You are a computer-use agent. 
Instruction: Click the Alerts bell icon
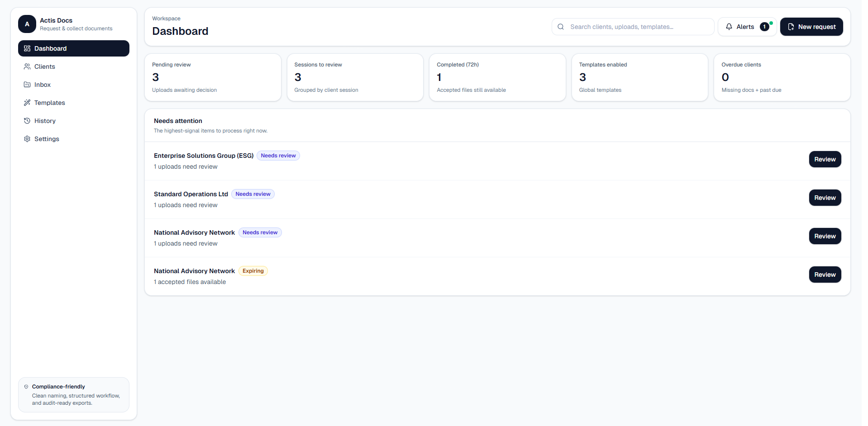coord(729,27)
